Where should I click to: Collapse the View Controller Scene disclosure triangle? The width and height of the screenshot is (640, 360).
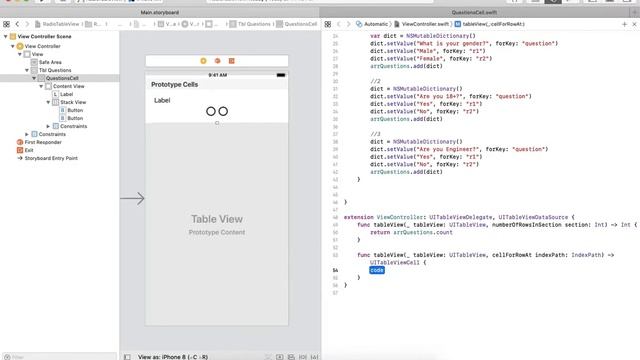6,36
